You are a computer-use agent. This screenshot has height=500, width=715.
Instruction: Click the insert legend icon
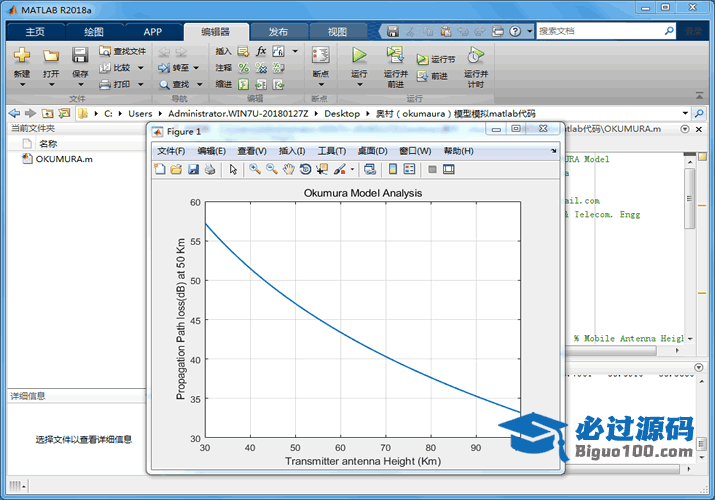point(409,170)
